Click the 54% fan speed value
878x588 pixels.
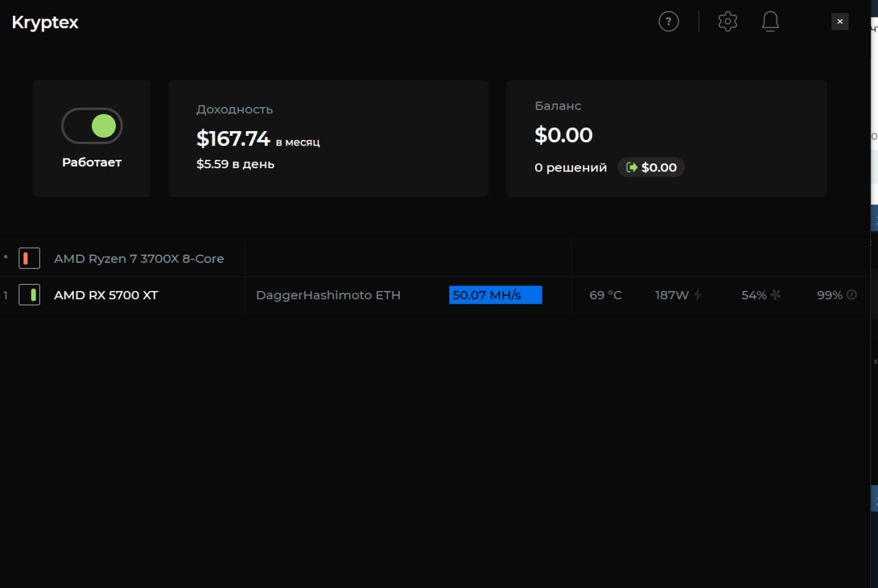pyautogui.click(x=754, y=295)
